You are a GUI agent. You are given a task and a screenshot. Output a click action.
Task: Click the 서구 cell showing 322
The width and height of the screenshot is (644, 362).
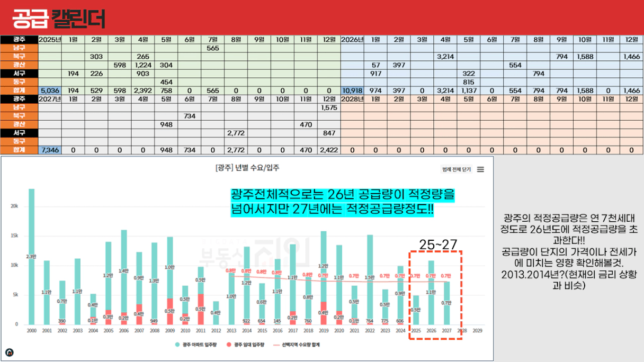pyautogui.click(x=469, y=74)
